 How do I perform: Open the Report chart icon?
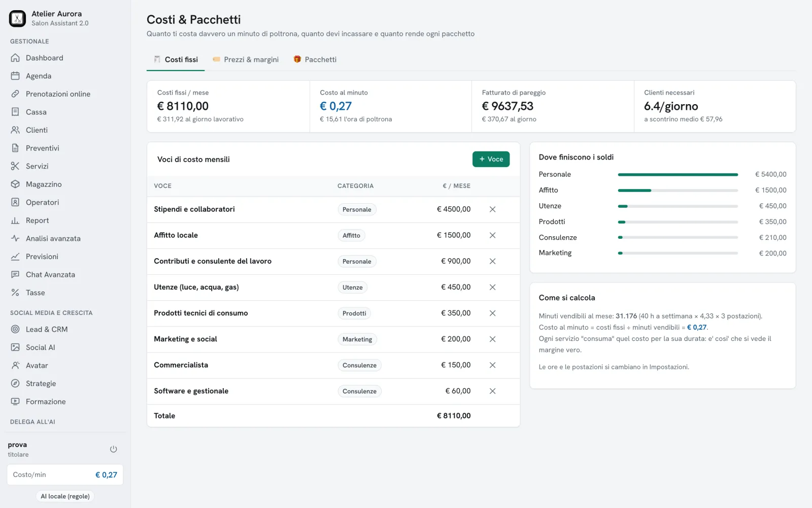15,220
